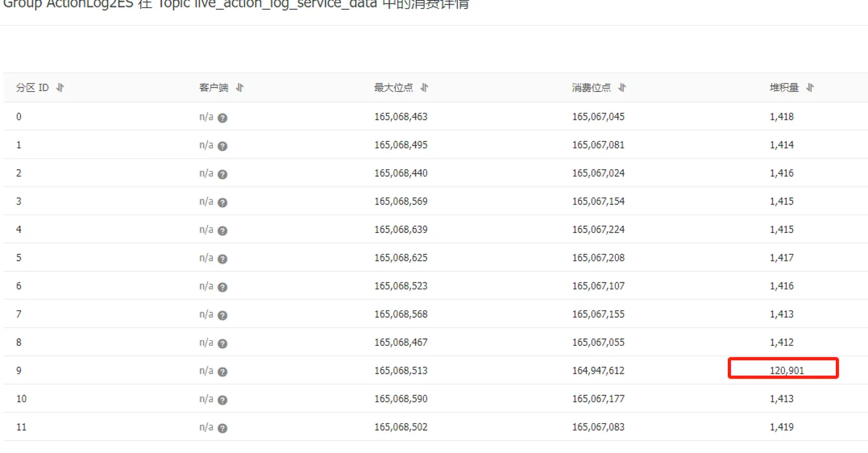The width and height of the screenshot is (868, 453).
Task: Click the 消费位点 sort icon
Action: point(622,88)
